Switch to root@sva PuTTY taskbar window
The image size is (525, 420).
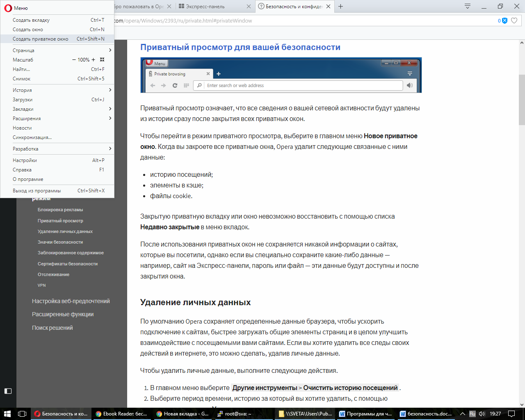244,414
